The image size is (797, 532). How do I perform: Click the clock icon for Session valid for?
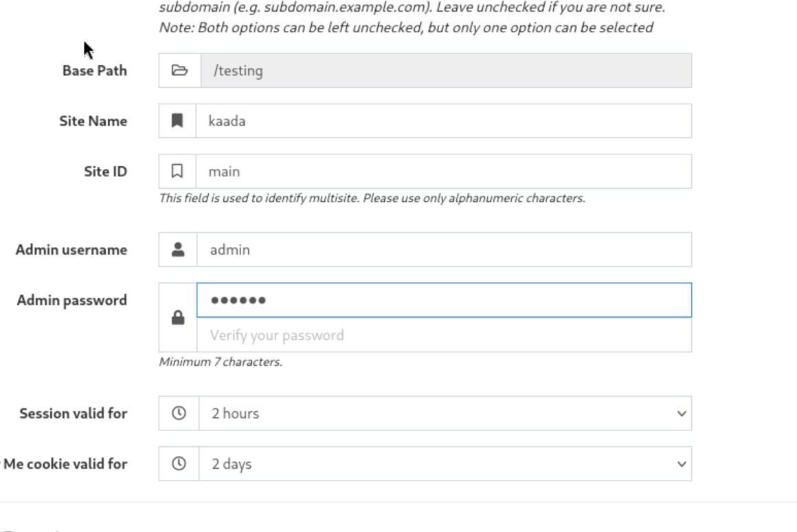click(x=179, y=413)
